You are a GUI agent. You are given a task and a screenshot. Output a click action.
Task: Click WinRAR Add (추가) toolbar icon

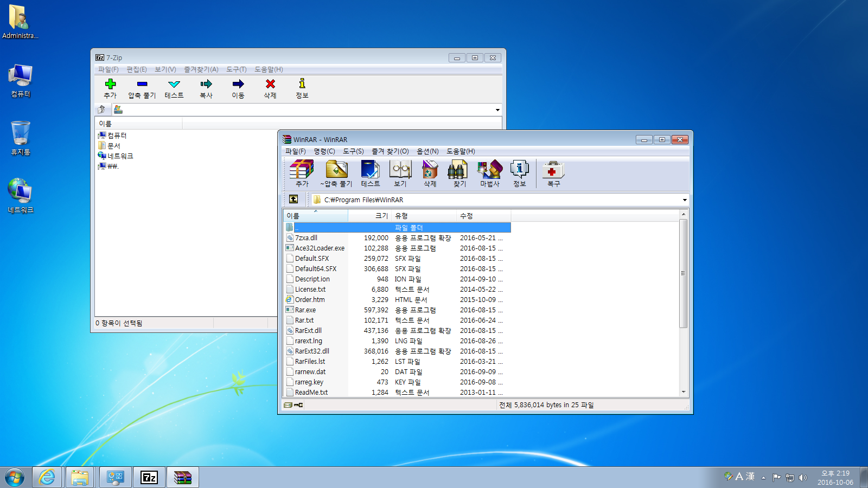302,173
